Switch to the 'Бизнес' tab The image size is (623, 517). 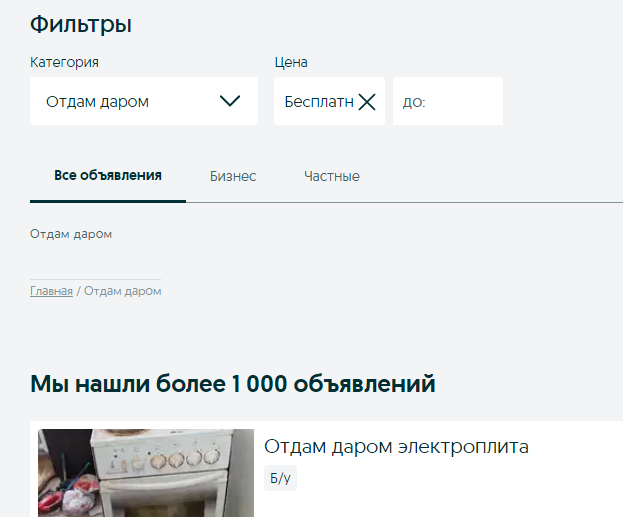(x=233, y=176)
